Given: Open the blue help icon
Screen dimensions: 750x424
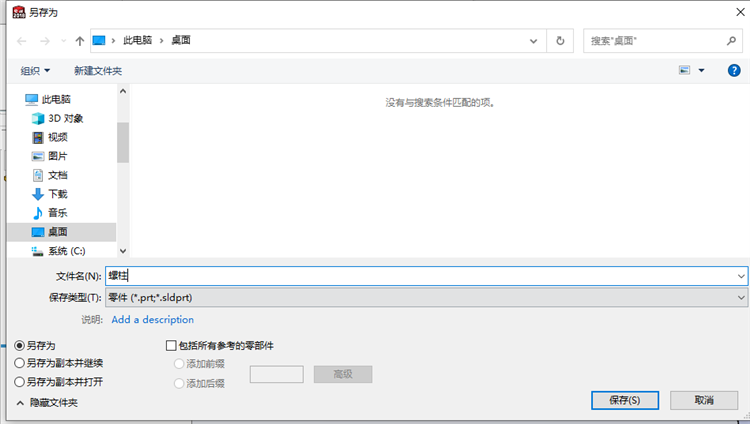Looking at the screenshot, I should coord(734,71).
